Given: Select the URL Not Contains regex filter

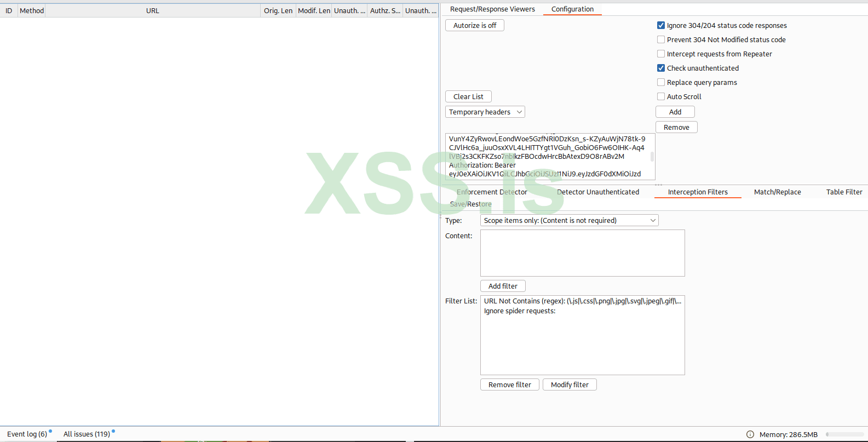Looking at the screenshot, I should [583, 301].
